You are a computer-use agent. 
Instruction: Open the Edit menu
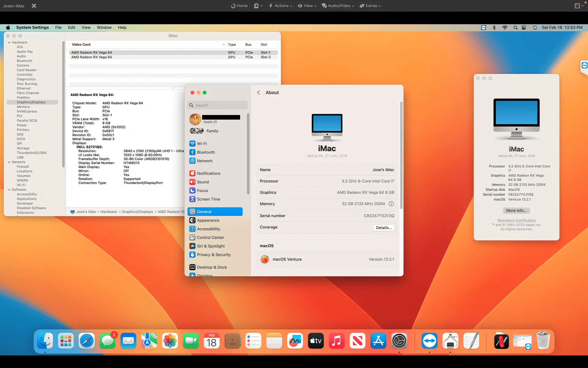click(71, 28)
